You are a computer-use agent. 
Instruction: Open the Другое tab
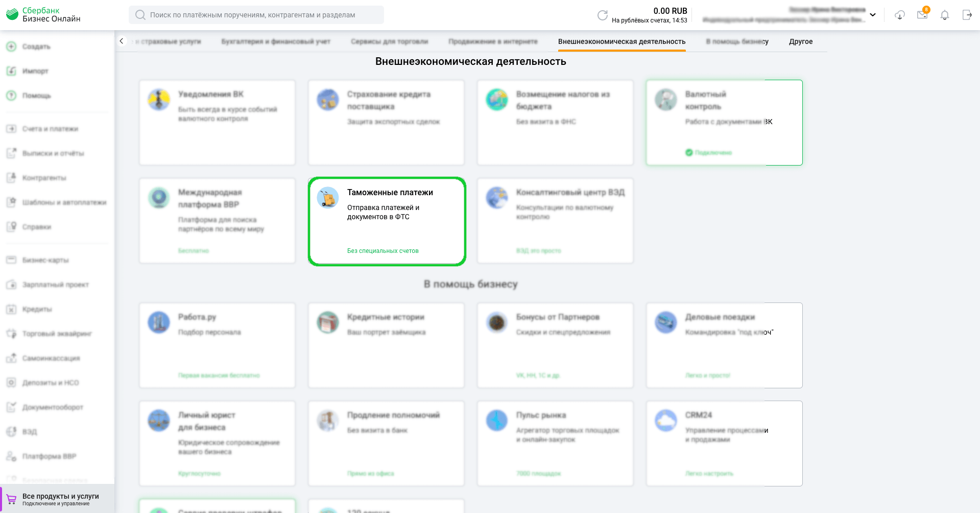coord(801,41)
